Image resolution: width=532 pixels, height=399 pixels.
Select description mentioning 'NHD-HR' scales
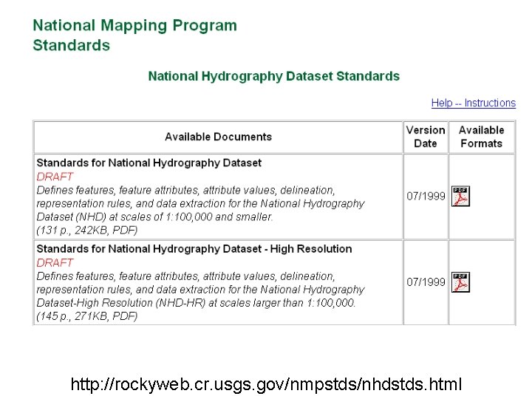(200, 290)
